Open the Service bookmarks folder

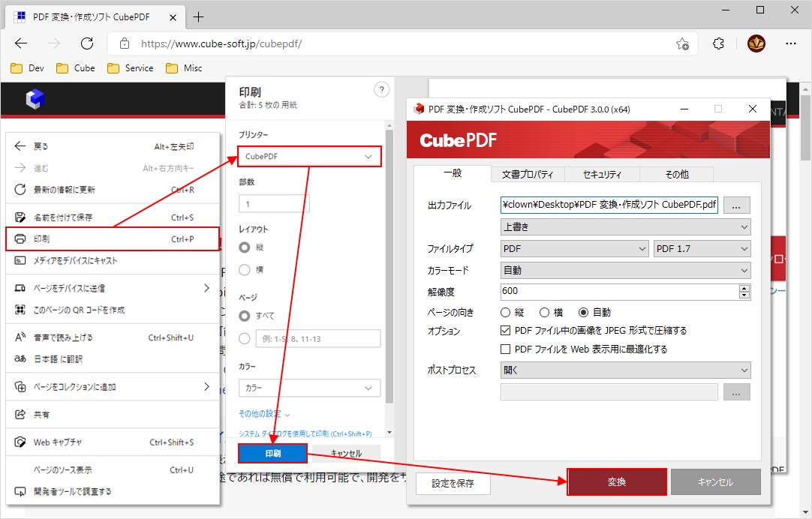click(130, 67)
